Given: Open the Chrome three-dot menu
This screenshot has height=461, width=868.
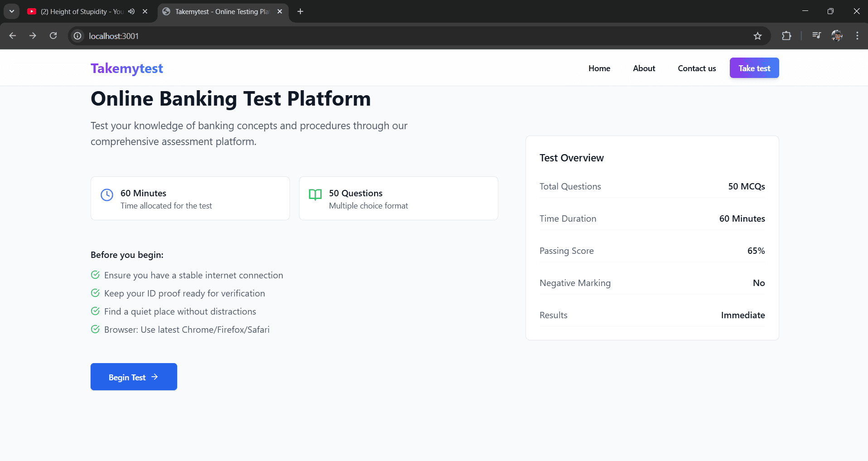Looking at the screenshot, I should click(857, 36).
